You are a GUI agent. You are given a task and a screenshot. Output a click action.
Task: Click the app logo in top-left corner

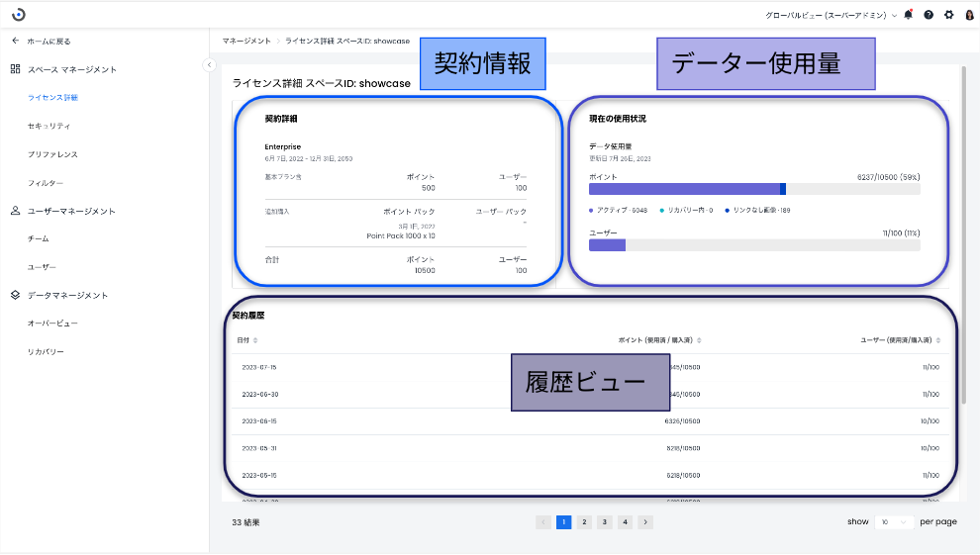[19, 15]
